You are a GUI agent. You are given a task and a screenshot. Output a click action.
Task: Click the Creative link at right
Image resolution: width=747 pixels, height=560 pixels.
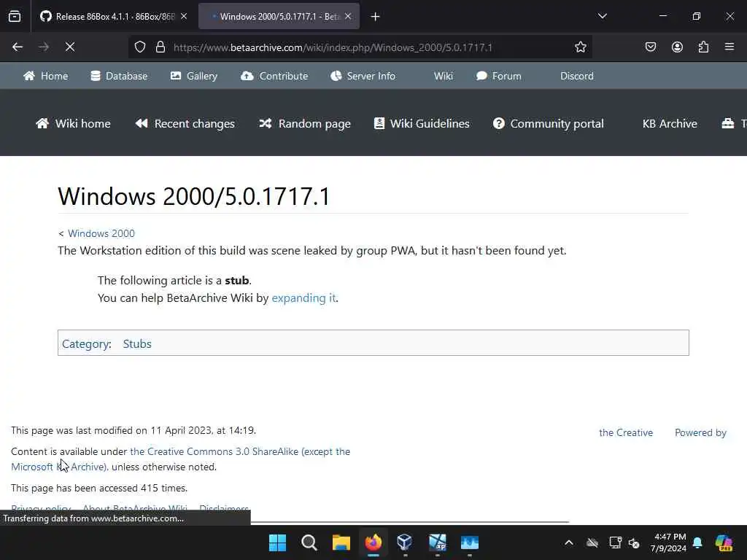click(625, 433)
